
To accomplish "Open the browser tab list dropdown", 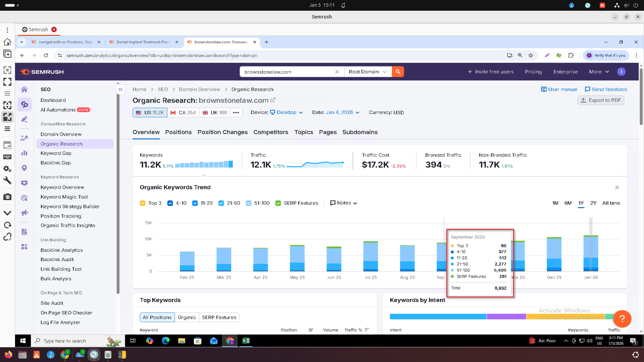I will [21, 42].
